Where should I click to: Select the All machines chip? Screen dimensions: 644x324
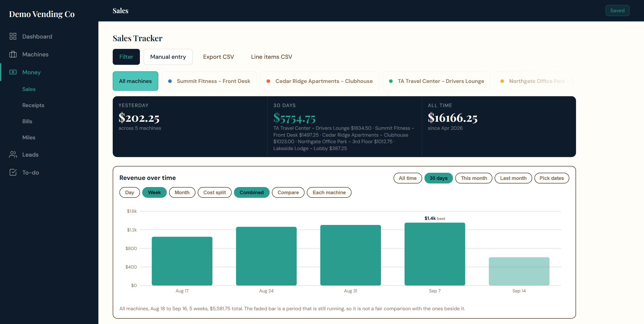pyautogui.click(x=135, y=81)
